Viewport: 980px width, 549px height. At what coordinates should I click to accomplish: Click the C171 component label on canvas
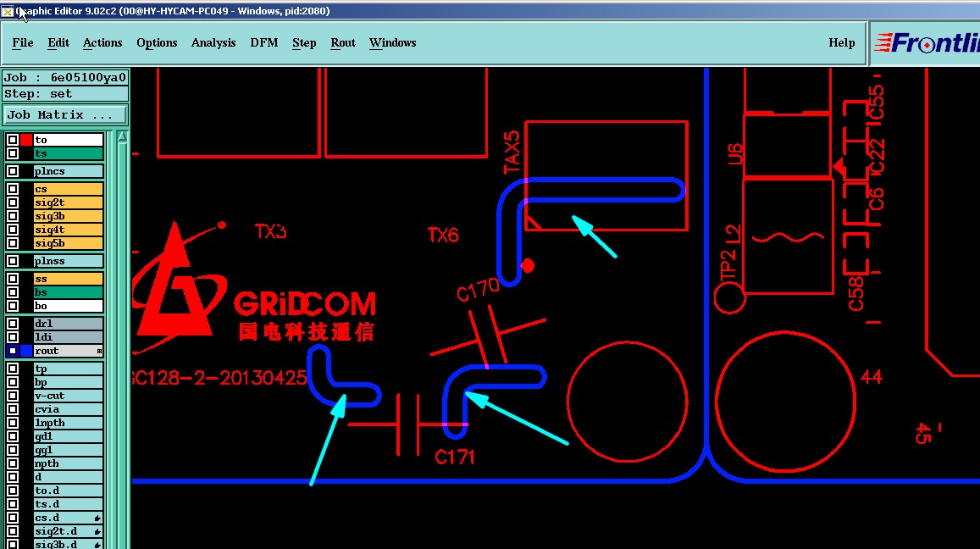(x=454, y=457)
